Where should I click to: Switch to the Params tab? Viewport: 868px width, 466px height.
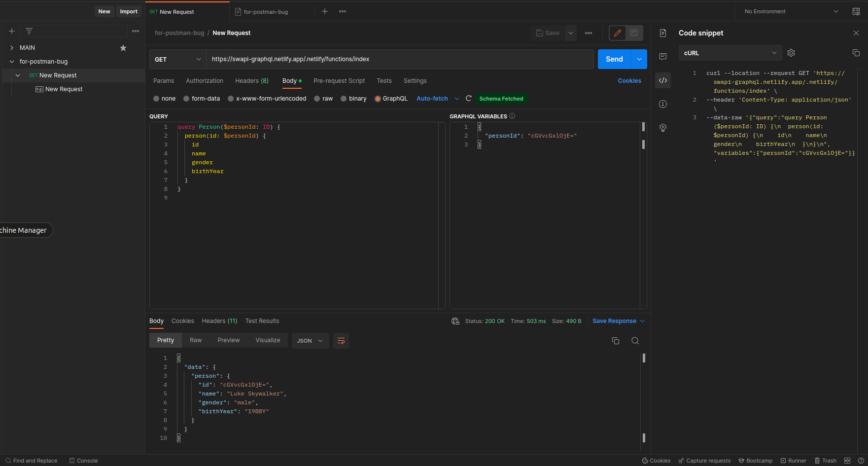164,81
